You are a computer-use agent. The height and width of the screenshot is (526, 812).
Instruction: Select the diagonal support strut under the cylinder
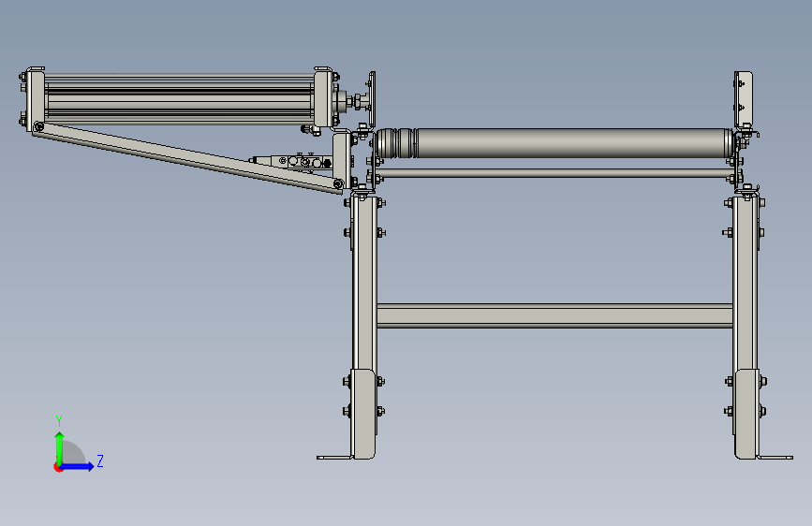[x=187, y=158]
